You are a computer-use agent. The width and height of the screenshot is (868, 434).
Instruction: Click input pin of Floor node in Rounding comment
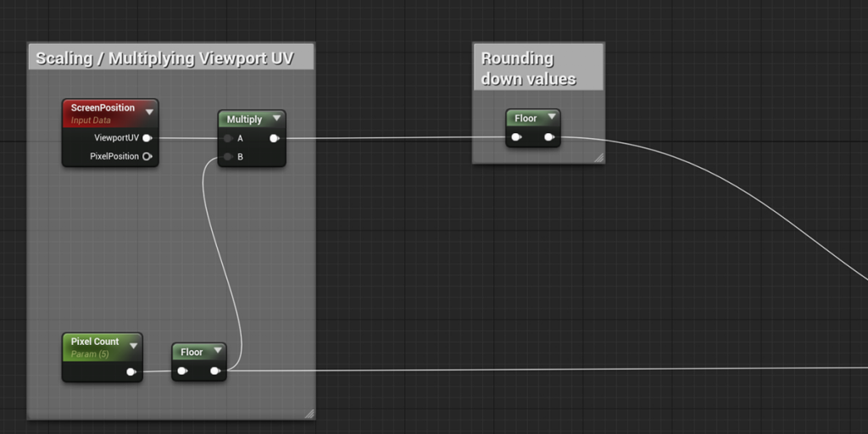point(516,136)
